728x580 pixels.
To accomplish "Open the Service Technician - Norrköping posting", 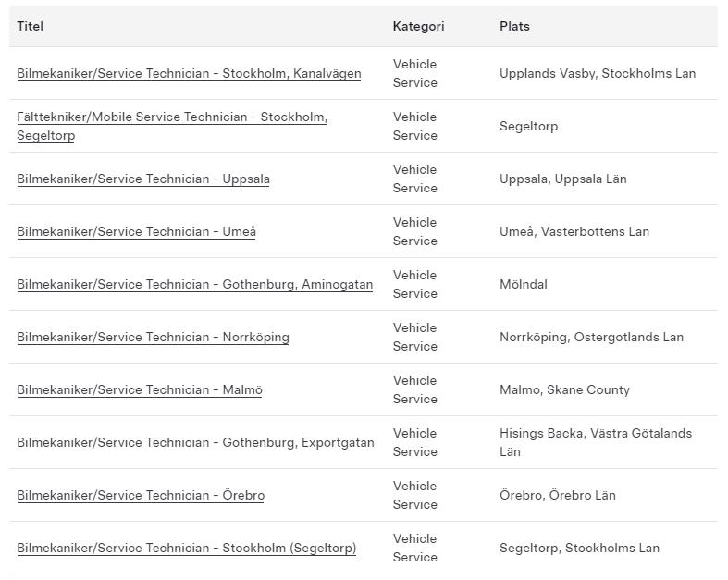I will (x=153, y=338).
